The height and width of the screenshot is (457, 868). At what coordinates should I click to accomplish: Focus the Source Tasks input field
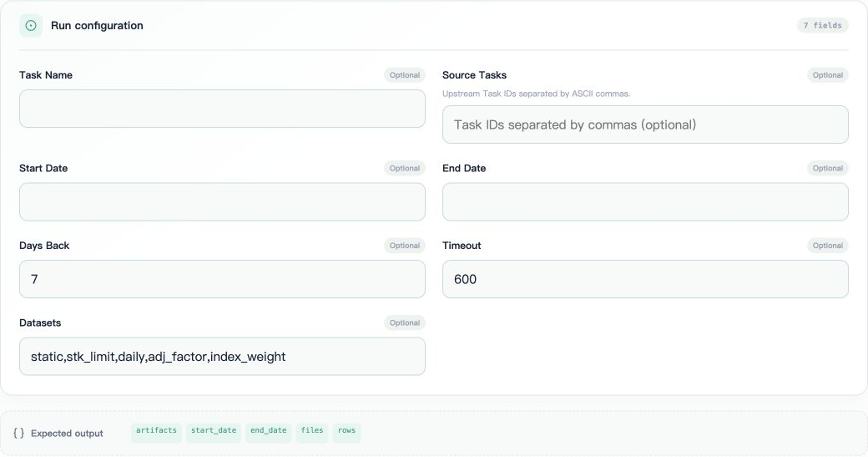645,124
